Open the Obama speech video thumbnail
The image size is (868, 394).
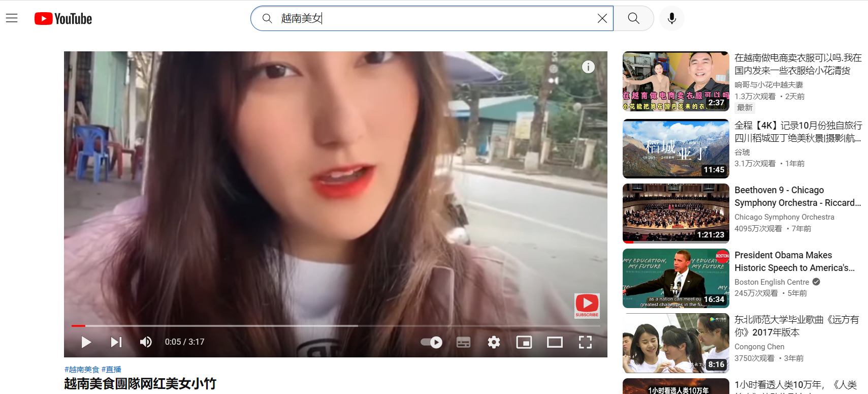[676, 278]
